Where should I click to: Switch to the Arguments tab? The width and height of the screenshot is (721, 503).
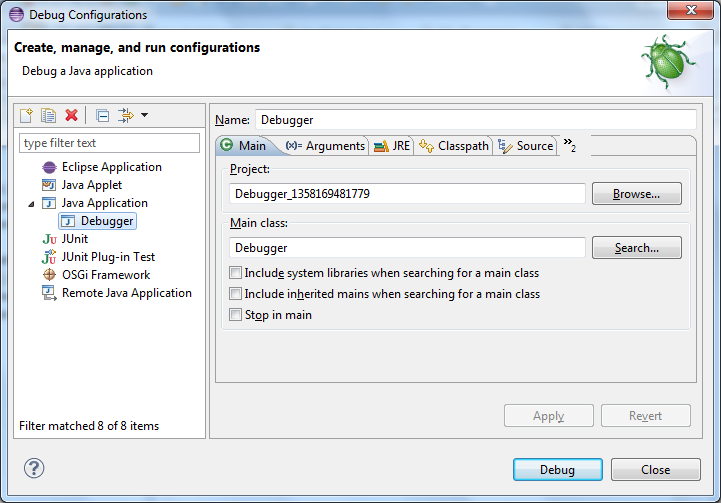pos(325,146)
